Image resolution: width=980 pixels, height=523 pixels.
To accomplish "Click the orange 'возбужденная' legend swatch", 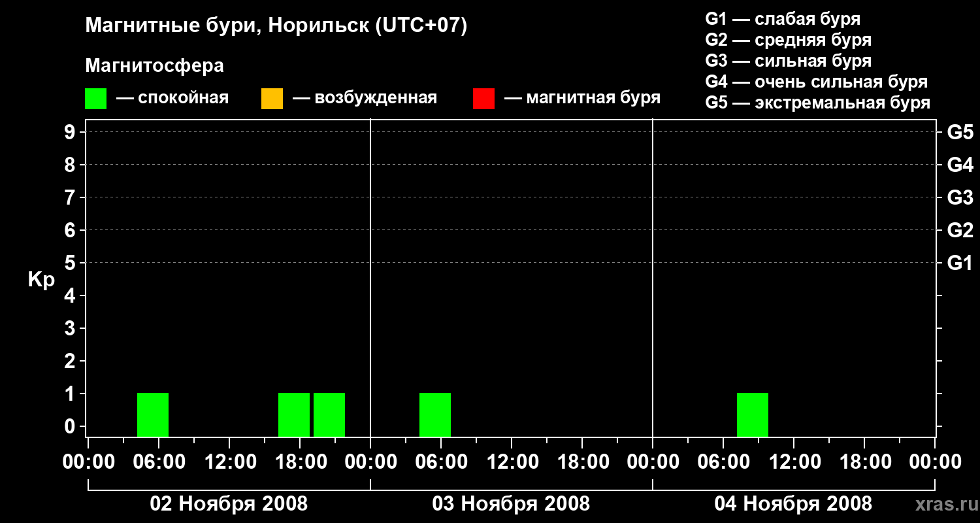I will click(272, 99).
